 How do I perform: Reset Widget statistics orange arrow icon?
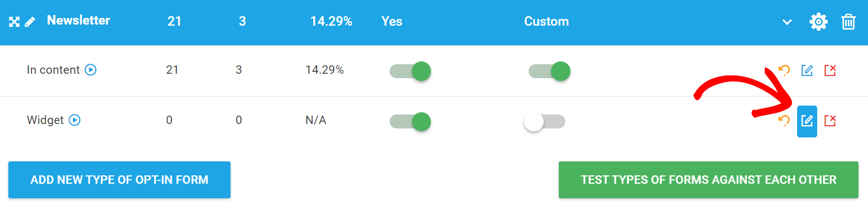pos(784,121)
